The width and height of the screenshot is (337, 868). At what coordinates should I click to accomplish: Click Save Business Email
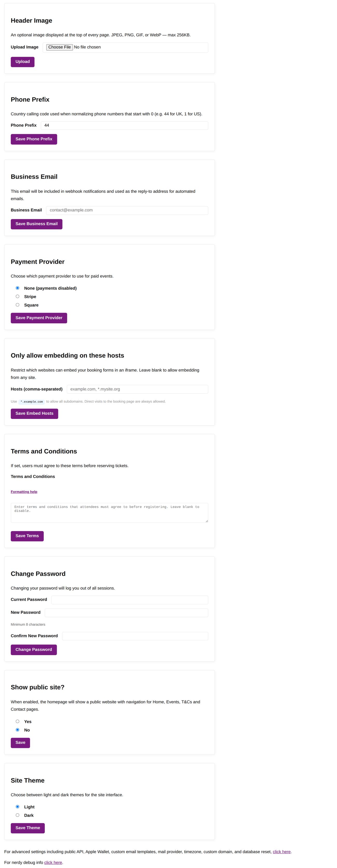[x=36, y=224]
